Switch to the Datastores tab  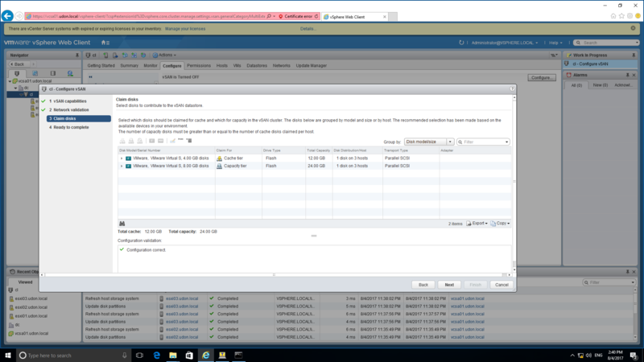click(257, 66)
